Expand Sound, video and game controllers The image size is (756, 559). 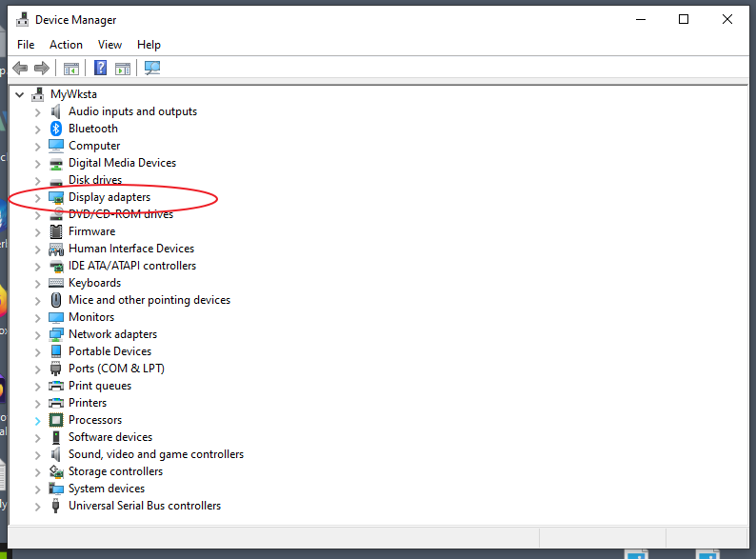point(37,455)
